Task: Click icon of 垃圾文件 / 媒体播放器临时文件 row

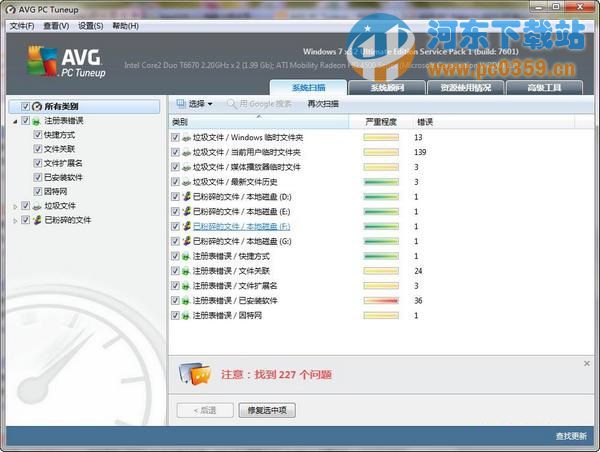Action: coord(186,167)
